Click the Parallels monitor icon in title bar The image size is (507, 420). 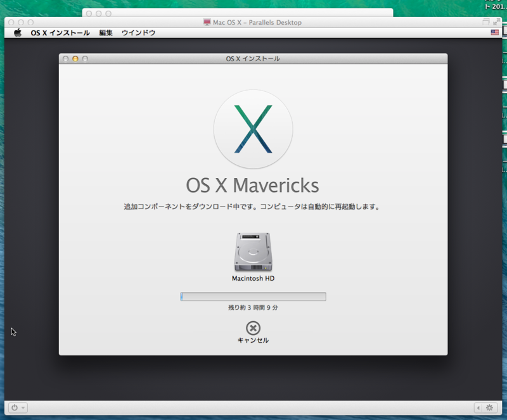205,22
